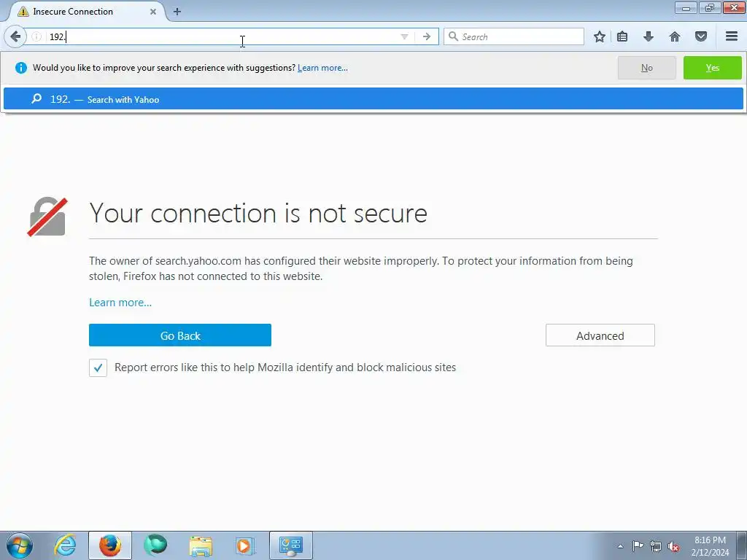
Task: Uncheck Report errors to Mozilla checkbox
Action: pyautogui.click(x=98, y=367)
